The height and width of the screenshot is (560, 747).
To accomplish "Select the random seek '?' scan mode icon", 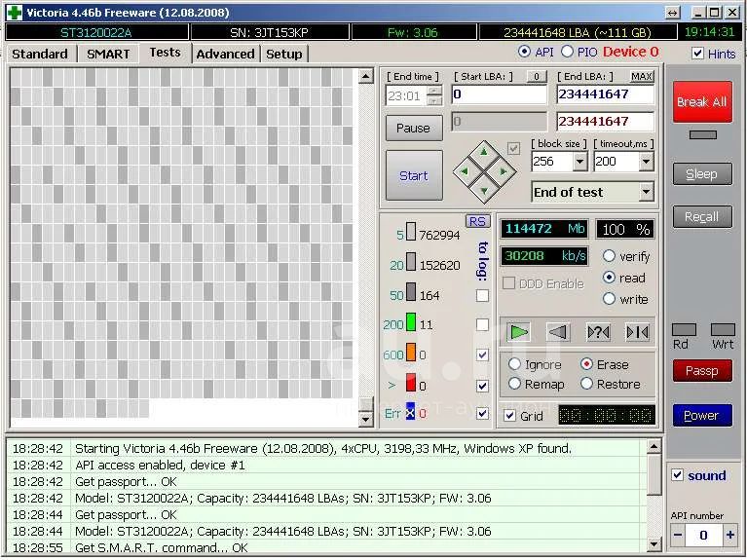I will 598,332.
